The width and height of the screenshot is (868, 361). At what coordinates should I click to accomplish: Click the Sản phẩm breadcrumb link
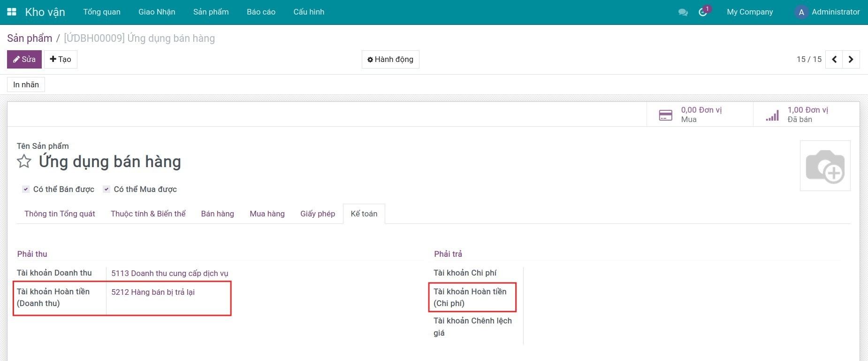click(30, 38)
